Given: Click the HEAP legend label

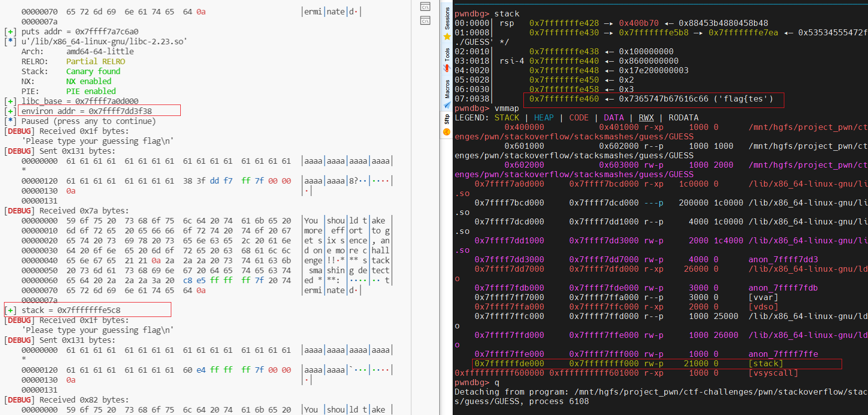Looking at the screenshot, I should coord(544,117).
